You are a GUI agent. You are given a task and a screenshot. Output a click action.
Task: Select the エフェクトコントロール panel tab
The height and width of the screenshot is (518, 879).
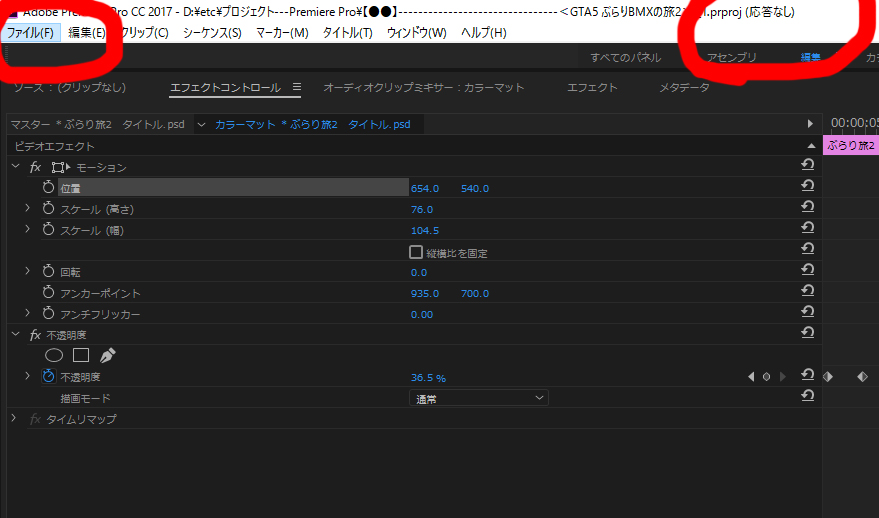(225, 87)
